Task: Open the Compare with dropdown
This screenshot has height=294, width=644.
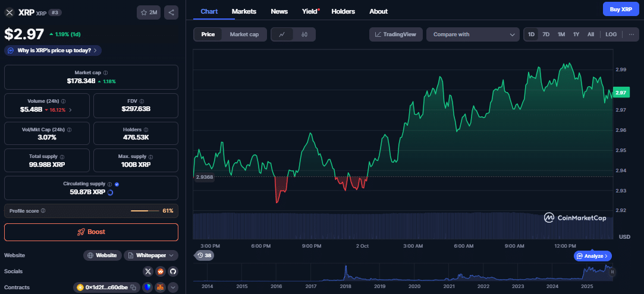Action: coord(473,34)
